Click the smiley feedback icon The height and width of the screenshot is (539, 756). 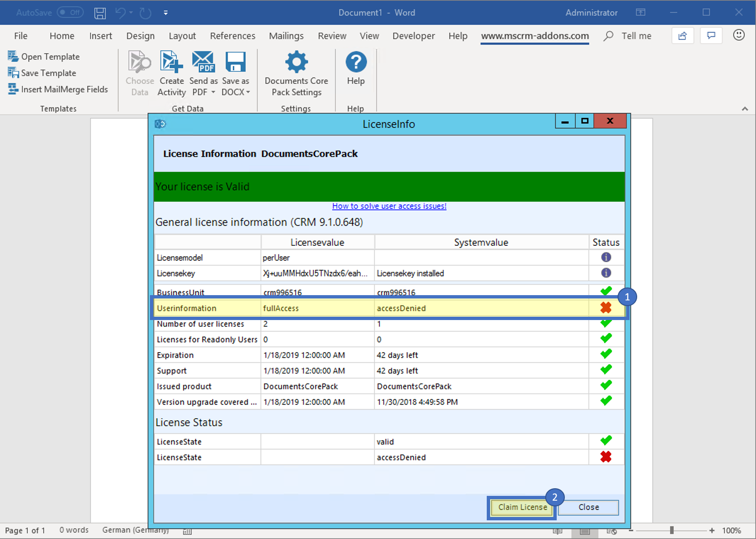(x=739, y=35)
